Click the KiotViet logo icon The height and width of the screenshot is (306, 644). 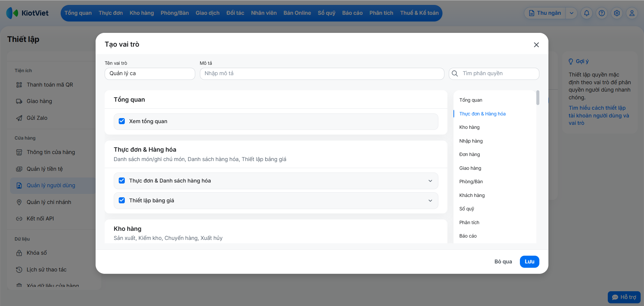coord(12,13)
